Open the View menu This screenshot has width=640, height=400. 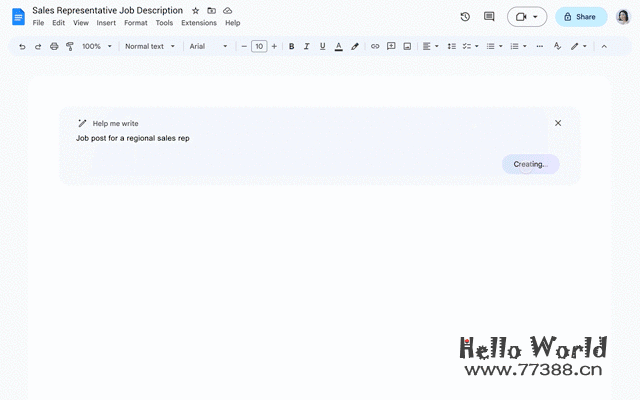81,23
